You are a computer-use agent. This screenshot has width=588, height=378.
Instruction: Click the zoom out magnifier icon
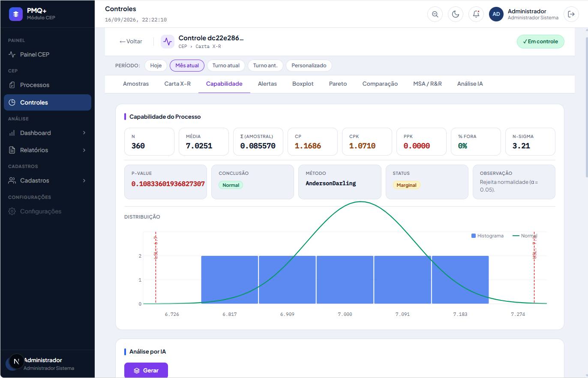tap(435, 14)
